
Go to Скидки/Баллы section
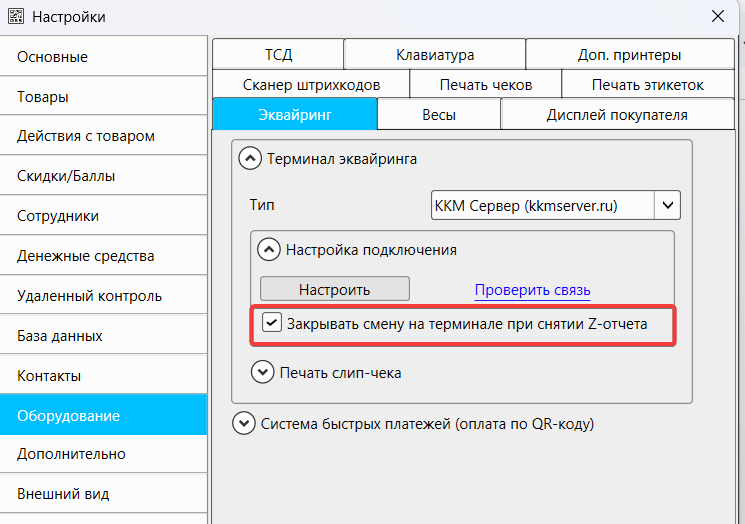click(103, 176)
